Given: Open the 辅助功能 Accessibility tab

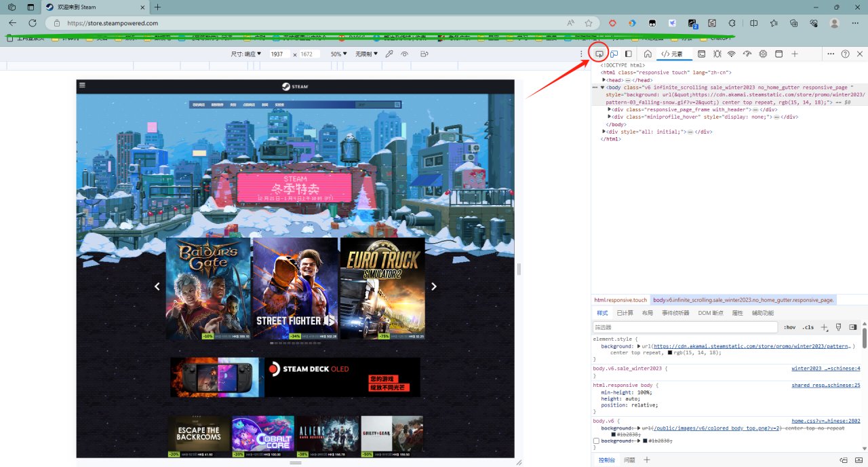Looking at the screenshot, I should 763,313.
